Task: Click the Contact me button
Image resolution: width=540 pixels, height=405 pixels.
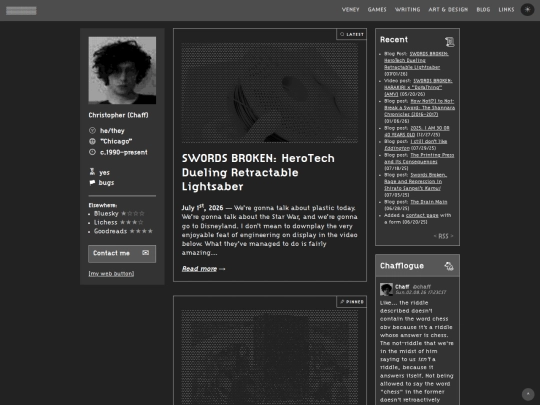Action: pos(122,254)
